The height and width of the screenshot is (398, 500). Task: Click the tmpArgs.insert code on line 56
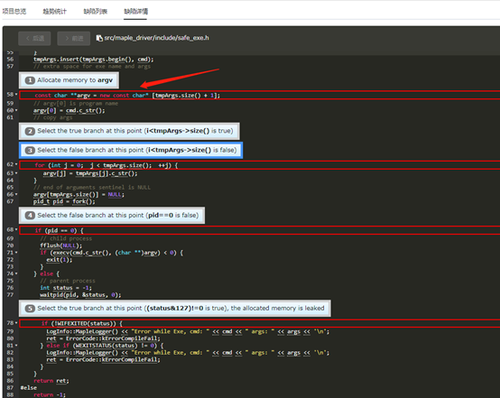click(93, 59)
